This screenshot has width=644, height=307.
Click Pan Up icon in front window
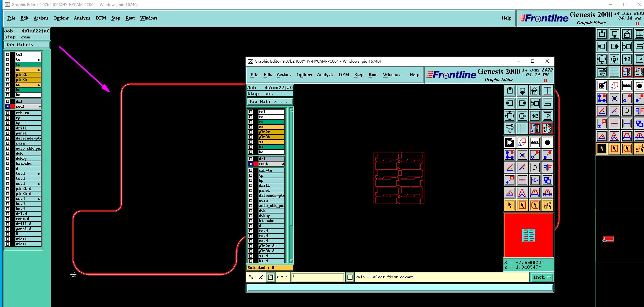pyautogui.click(x=510, y=91)
